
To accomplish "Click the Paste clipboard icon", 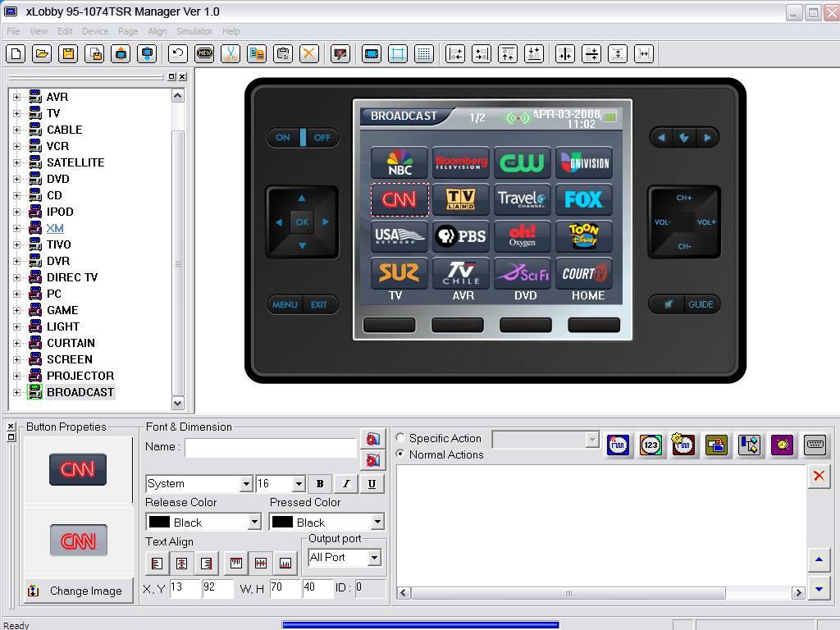I will (x=283, y=53).
